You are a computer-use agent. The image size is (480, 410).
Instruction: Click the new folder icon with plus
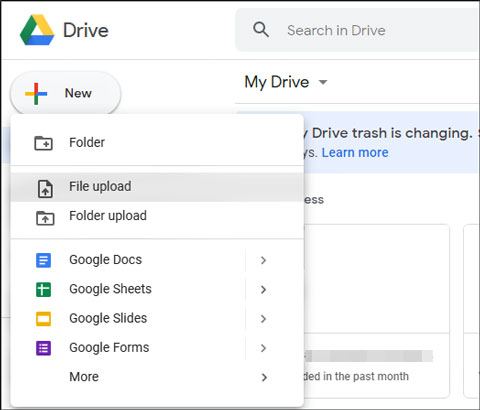click(44, 143)
